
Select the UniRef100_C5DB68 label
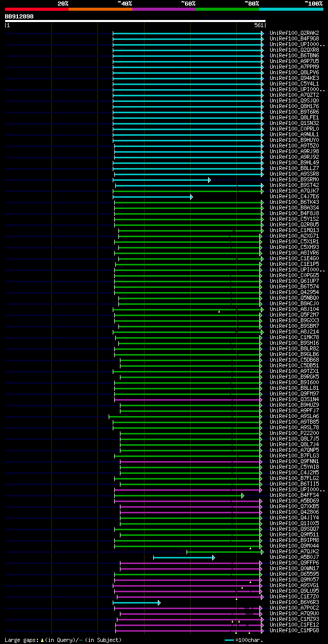coord(294,360)
